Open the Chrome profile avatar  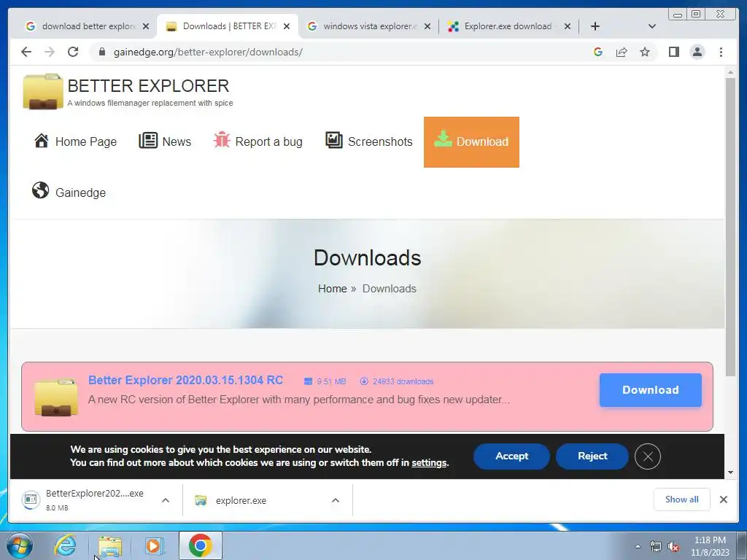[697, 52]
